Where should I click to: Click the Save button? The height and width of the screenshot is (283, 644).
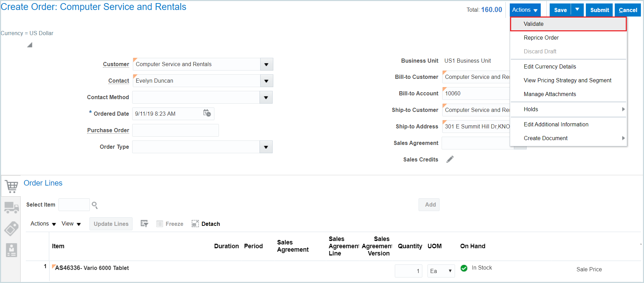click(560, 10)
